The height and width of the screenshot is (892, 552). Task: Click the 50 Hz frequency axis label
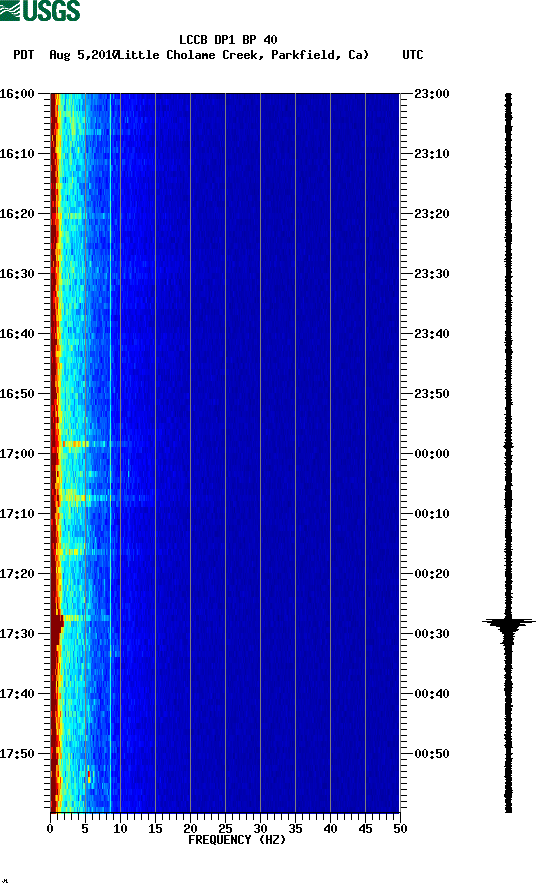[x=400, y=829]
